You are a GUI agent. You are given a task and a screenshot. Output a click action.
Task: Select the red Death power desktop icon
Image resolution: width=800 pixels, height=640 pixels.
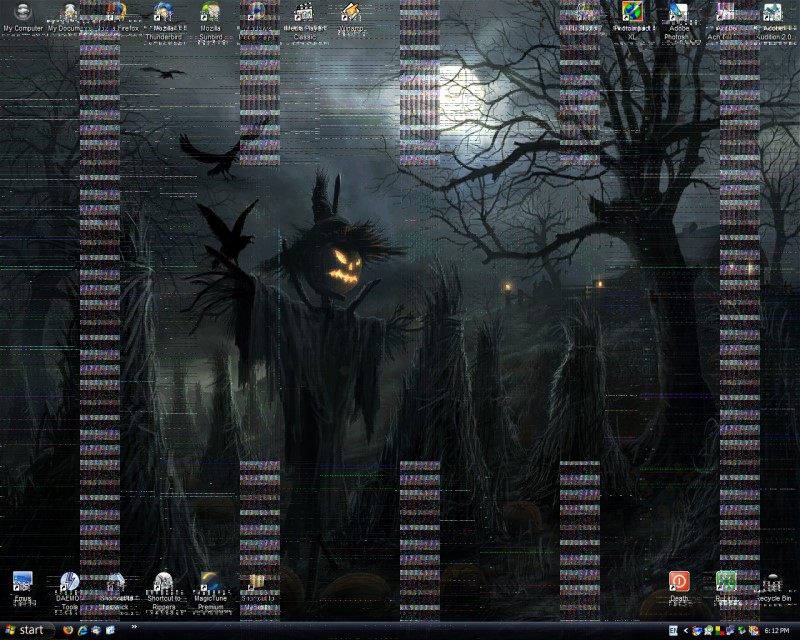(679, 587)
